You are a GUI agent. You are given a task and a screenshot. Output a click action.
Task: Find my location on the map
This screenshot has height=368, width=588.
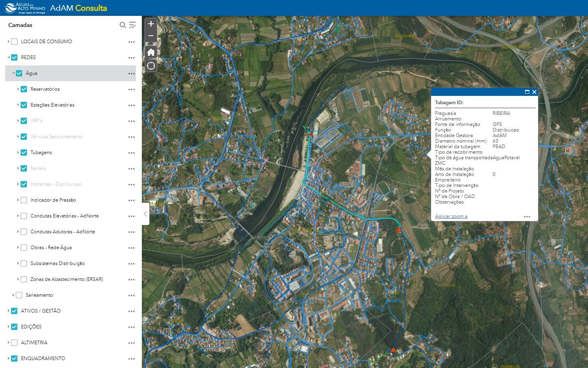click(151, 66)
